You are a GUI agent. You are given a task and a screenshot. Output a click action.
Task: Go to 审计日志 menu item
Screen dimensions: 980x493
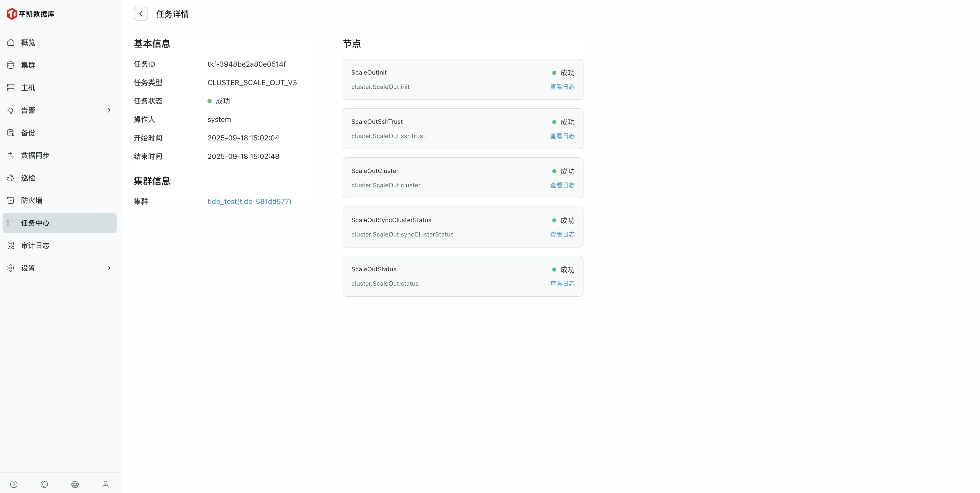coord(35,245)
